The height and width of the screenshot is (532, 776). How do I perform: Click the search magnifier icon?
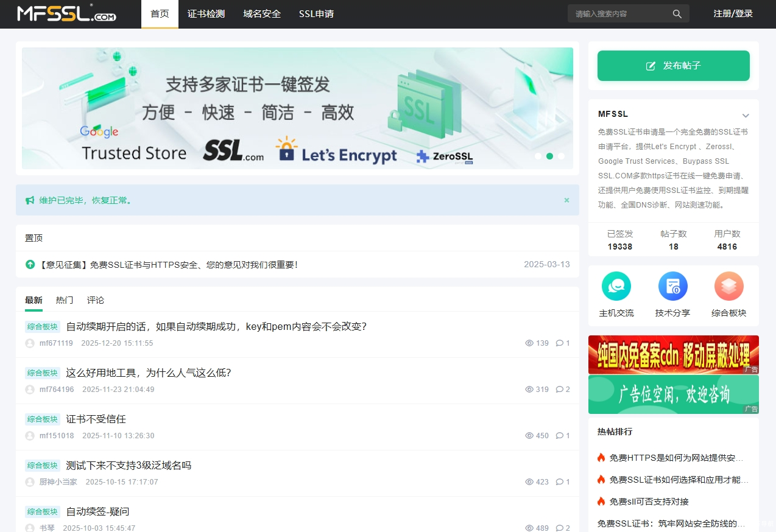click(x=677, y=13)
